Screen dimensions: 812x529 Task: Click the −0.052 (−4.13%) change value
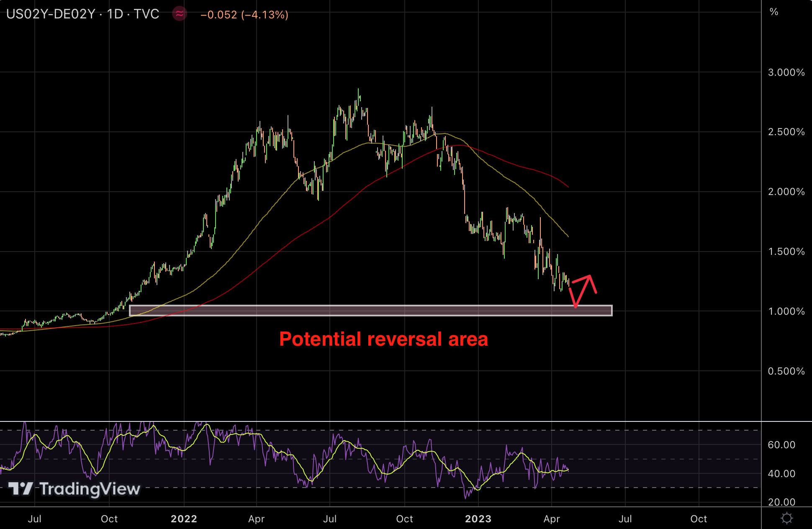(244, 15)
